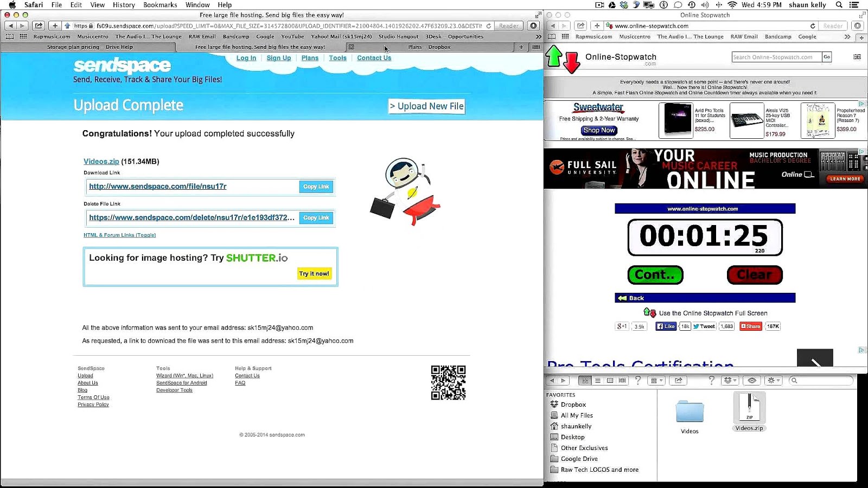Open Wi-Fi status menu in menu bar
This screenshot has height=488, width=868.
point(732,4)
